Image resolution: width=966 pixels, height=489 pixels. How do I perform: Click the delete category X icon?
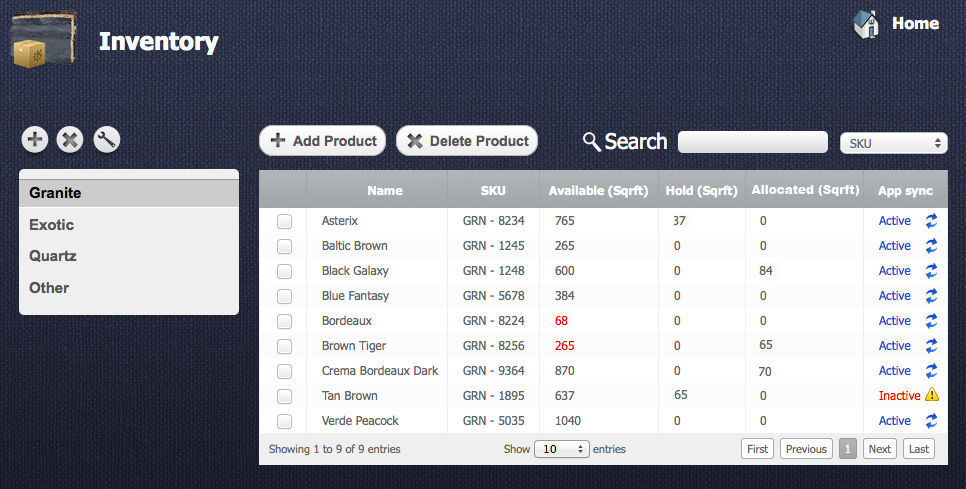pyautogui.click(x=70, y=140)
